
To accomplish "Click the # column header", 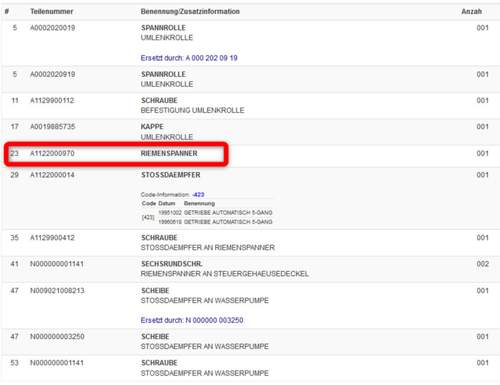I will point(7,11).
